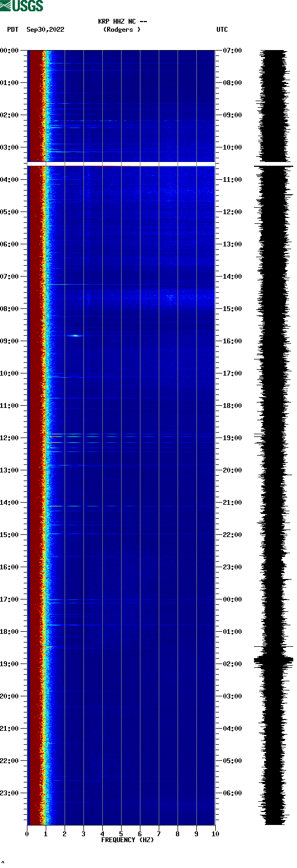297x868 pixels.
Task: Click the 04:00 UTC time label
Action: pos(232,729)
